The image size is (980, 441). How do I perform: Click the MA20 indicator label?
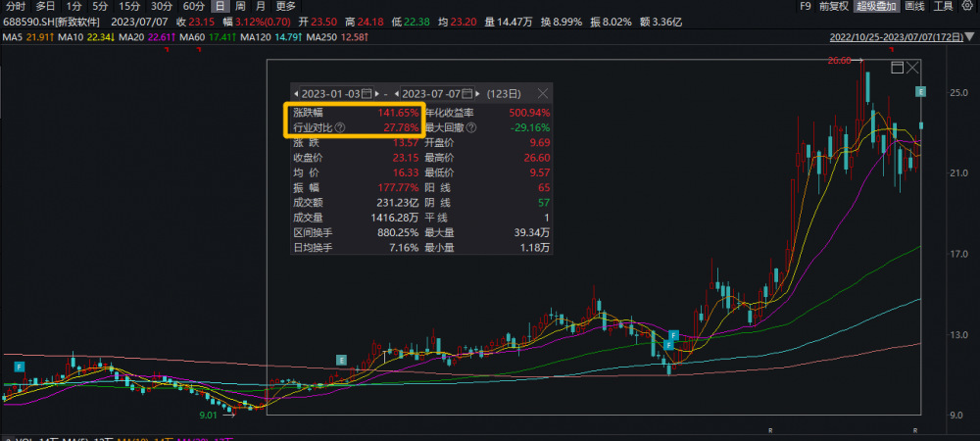pos(130,37)
